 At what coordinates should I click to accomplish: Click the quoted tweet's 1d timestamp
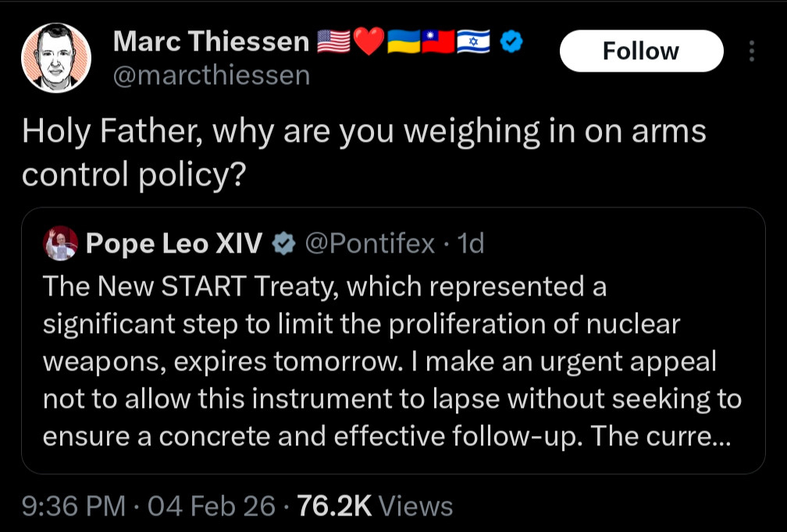[471, 244]
